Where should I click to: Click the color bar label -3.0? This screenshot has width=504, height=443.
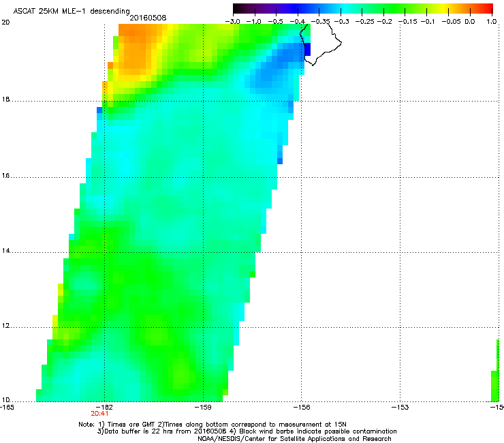(x=232, y=22)
